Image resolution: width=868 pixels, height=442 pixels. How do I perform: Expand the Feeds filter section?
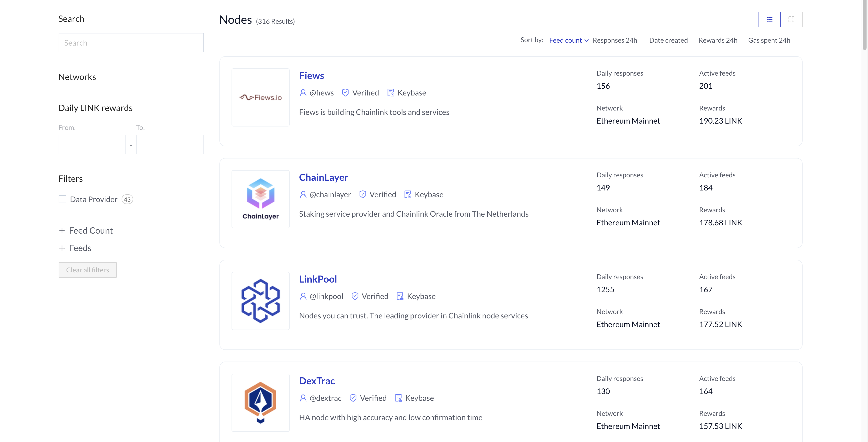coord(62,247)
